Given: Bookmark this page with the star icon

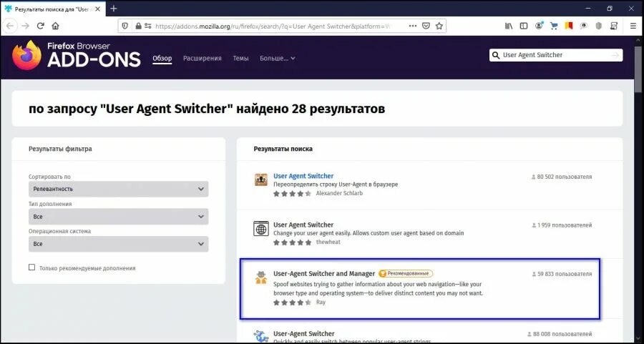Looking at the screenshot, I should pos(439,26).
